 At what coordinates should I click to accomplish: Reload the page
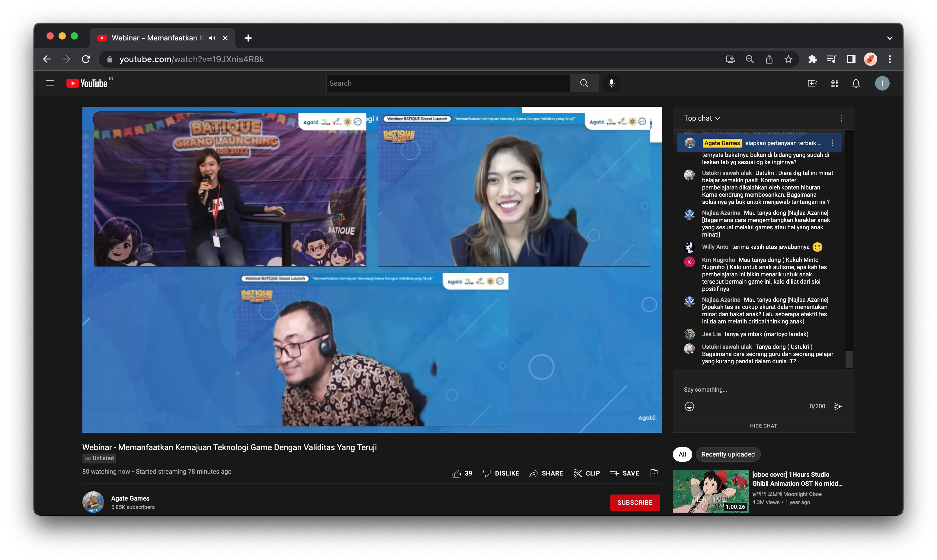(x=86, y=59)
